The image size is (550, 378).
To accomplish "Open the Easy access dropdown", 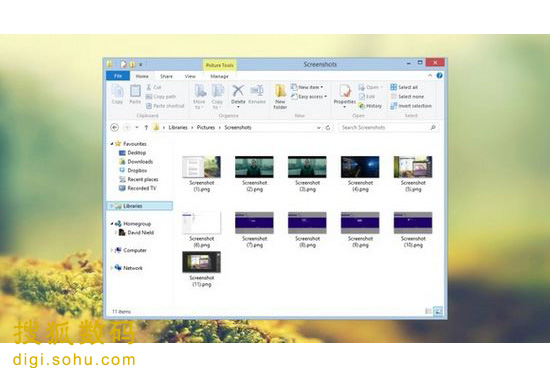I will pos(309,96).
